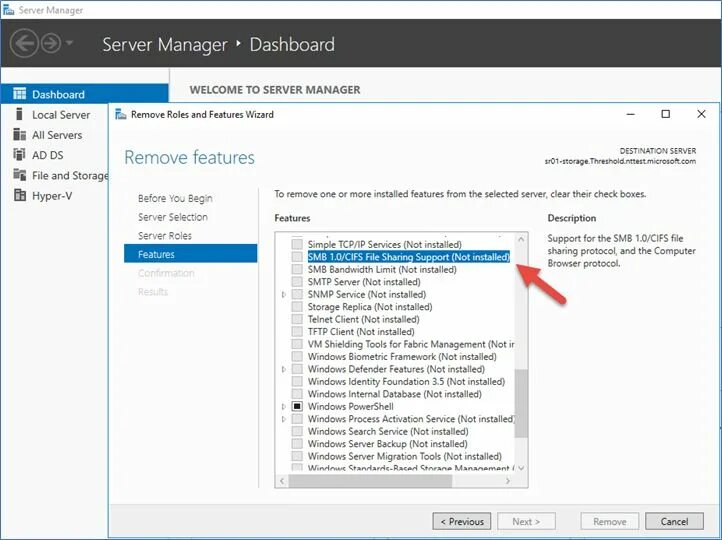Screen dimensions: 722x540
Task: Click the horizontal scrollbar thumb in Features list
Action: pyautogui.click(x=370, y=481)
